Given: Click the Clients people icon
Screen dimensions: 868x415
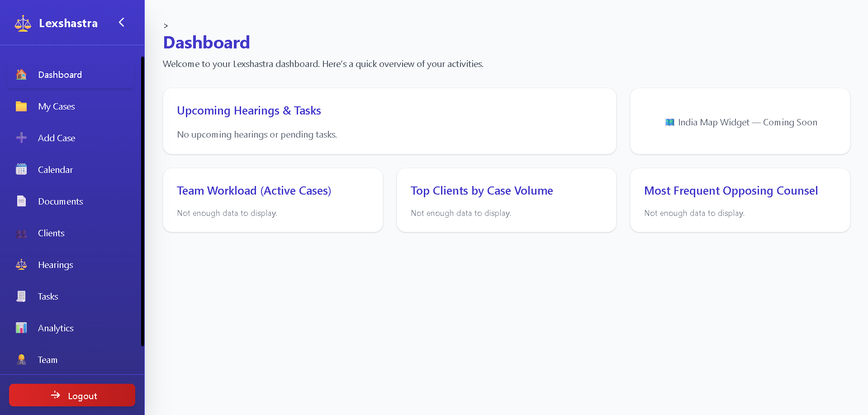Looking at the screenshot, I should coord(21,234).
